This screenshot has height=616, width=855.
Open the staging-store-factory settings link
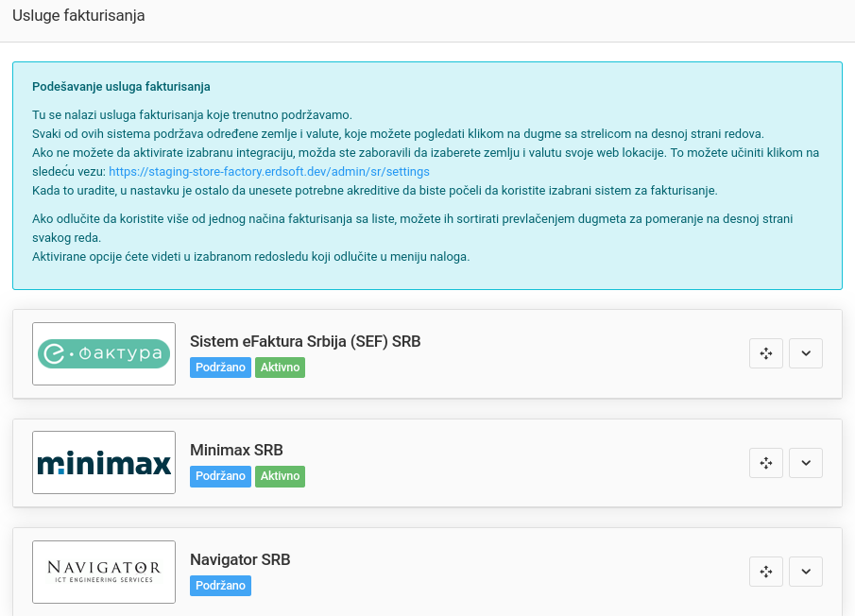click(x=269, y=172)
